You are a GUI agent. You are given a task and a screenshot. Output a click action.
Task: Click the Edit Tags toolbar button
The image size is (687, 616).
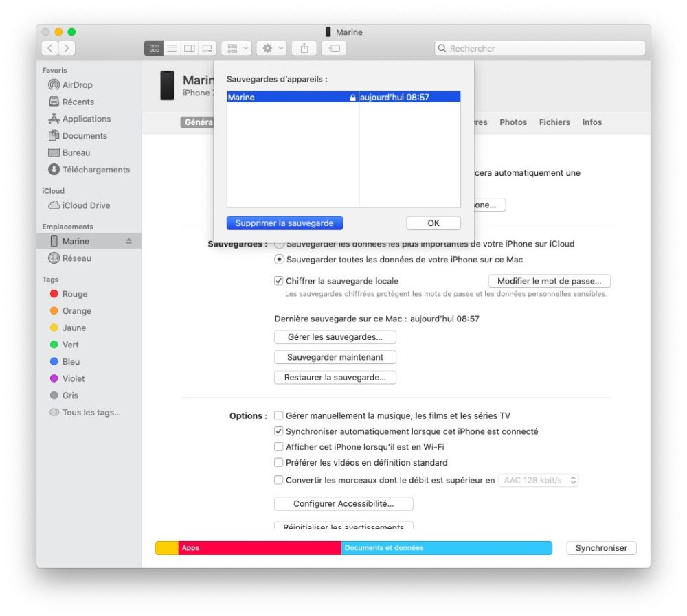pos(335,48)
